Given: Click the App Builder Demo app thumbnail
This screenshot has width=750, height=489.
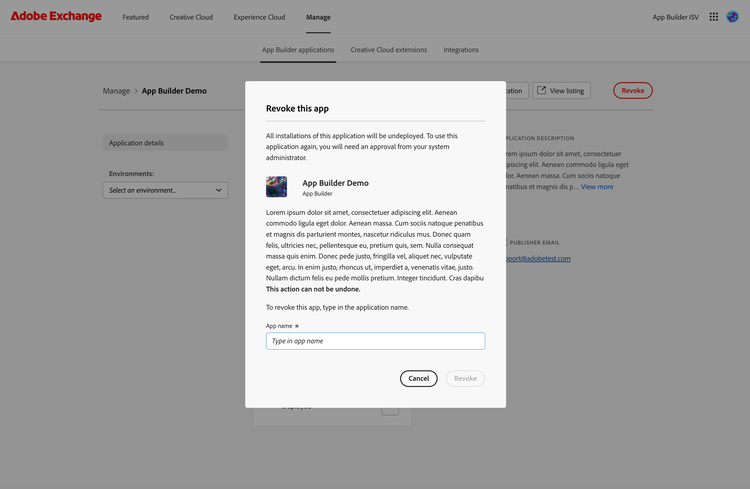Looking at the screenshot, I should click(276, 187).
